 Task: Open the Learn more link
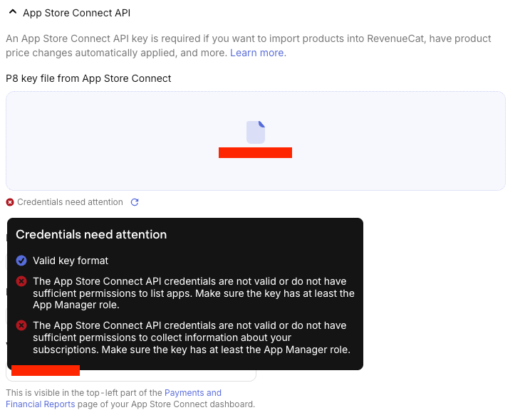[256, 53]
